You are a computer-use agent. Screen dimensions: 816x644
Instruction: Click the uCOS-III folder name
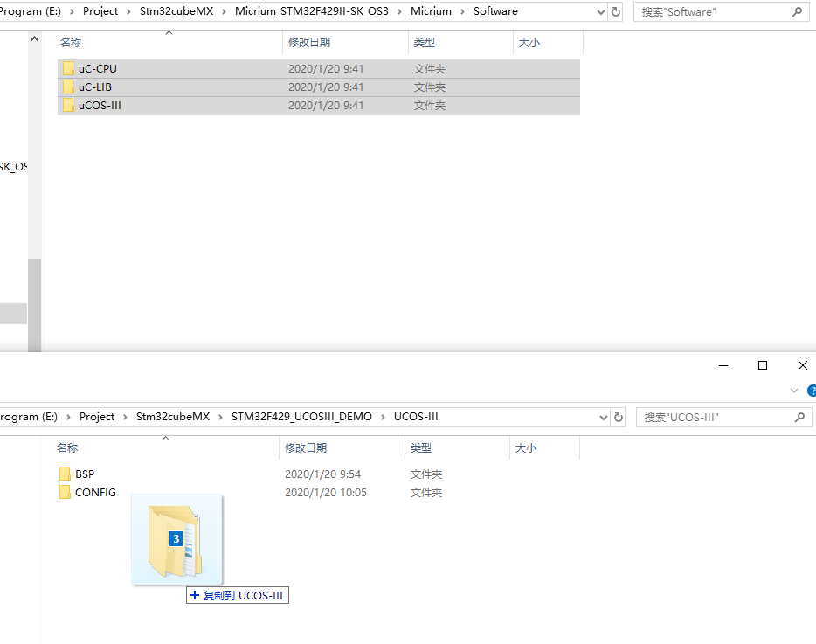(x=100, y=105)
